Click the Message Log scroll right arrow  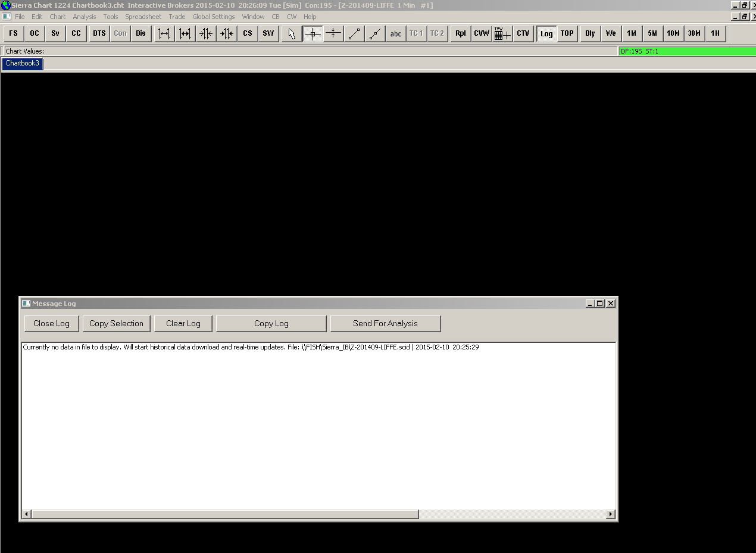tap(611, 514)
